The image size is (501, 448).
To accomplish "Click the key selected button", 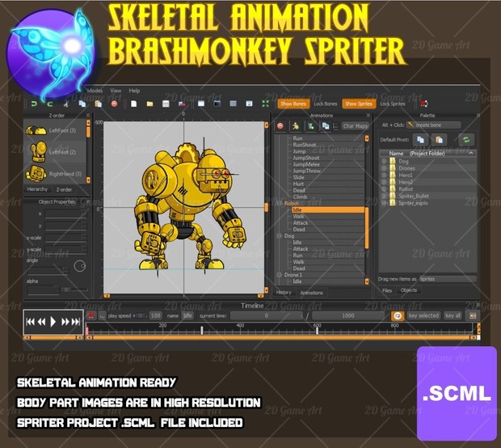I will [x=423, y=315].
